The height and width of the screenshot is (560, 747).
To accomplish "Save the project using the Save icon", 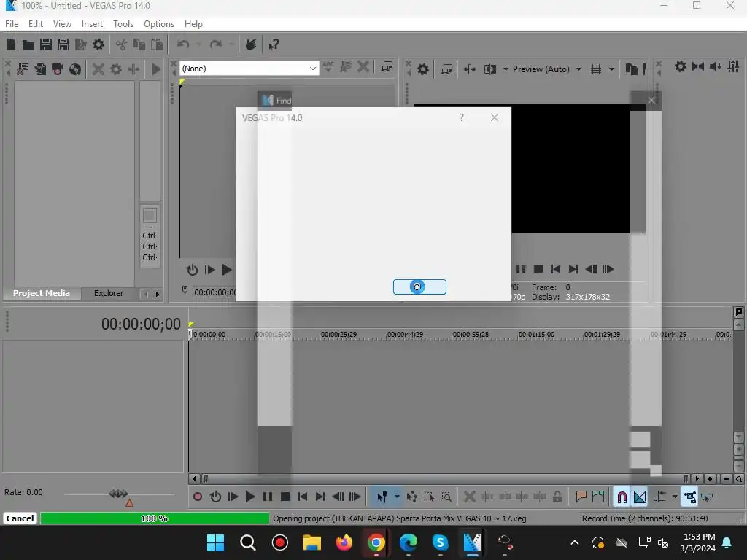I will pos(46,44).
